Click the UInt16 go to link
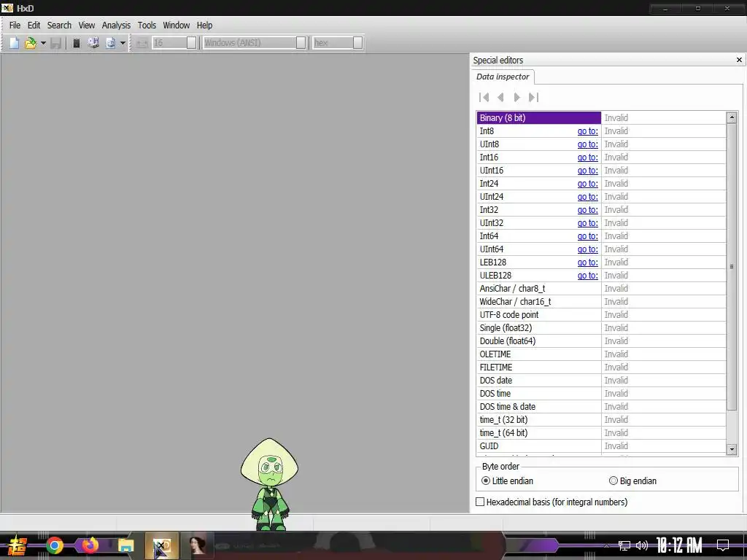This screenshot has height=560, width=747. click(587, 171)
